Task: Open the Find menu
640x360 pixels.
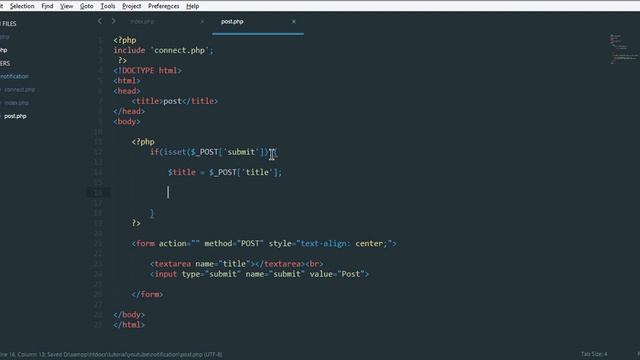Action: click(x=47, y=6)
